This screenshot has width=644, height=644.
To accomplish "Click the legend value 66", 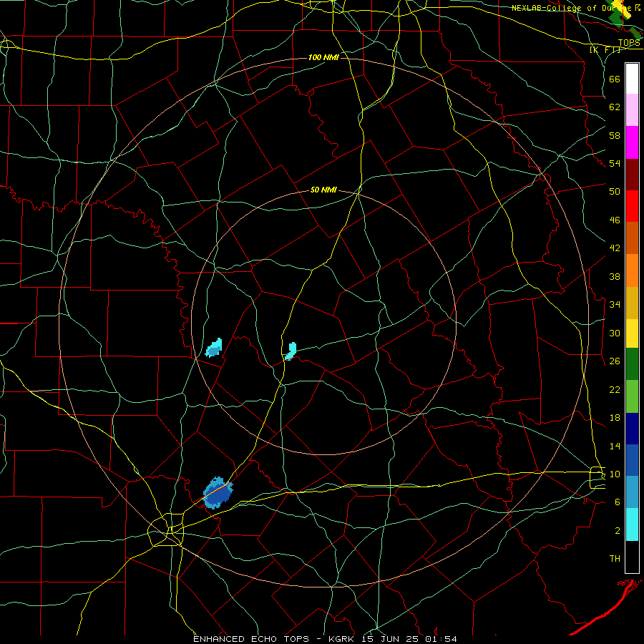I will 615,79.
